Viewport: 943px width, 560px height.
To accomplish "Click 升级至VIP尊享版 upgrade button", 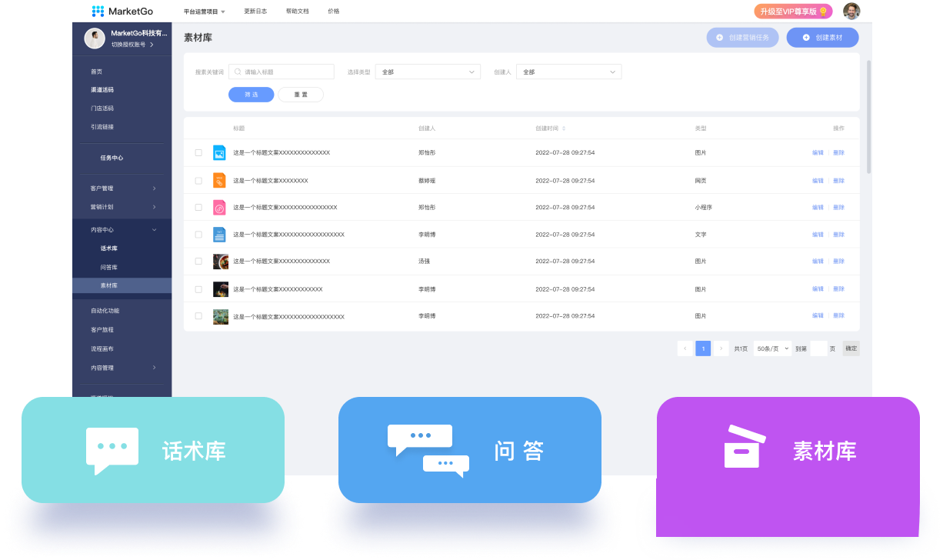I will 793,12.
